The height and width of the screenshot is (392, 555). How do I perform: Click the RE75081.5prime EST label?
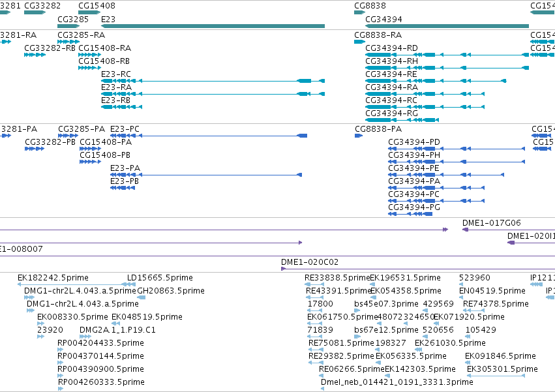pyautogui.click(x=341, y=343)
